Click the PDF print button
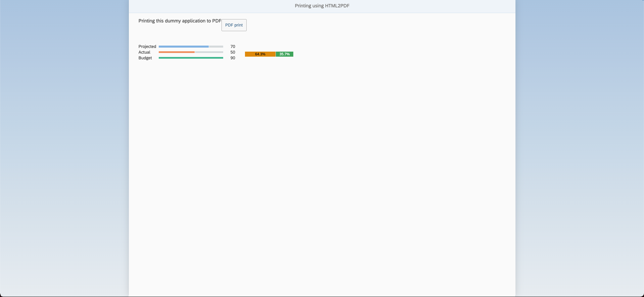The height and width of the screenshot is (297, 644). point(234,25)
